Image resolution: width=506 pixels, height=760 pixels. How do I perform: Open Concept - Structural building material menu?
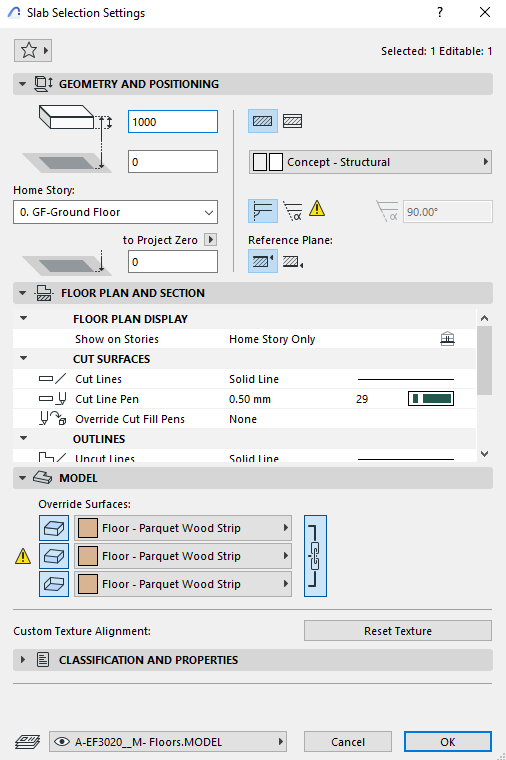(370, 162)
